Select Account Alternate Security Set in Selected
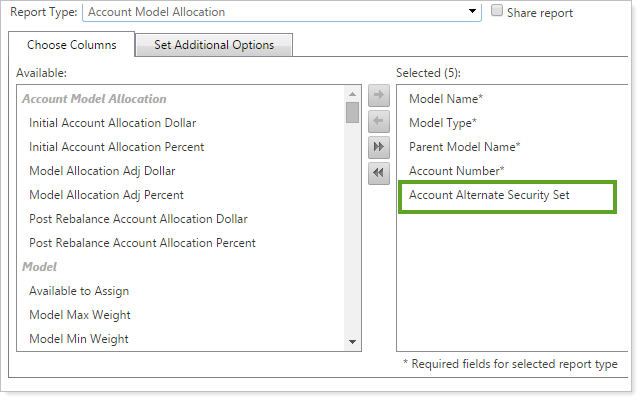Image resolution: width=641 pixels, height=401 pixels. coord(489,195)
